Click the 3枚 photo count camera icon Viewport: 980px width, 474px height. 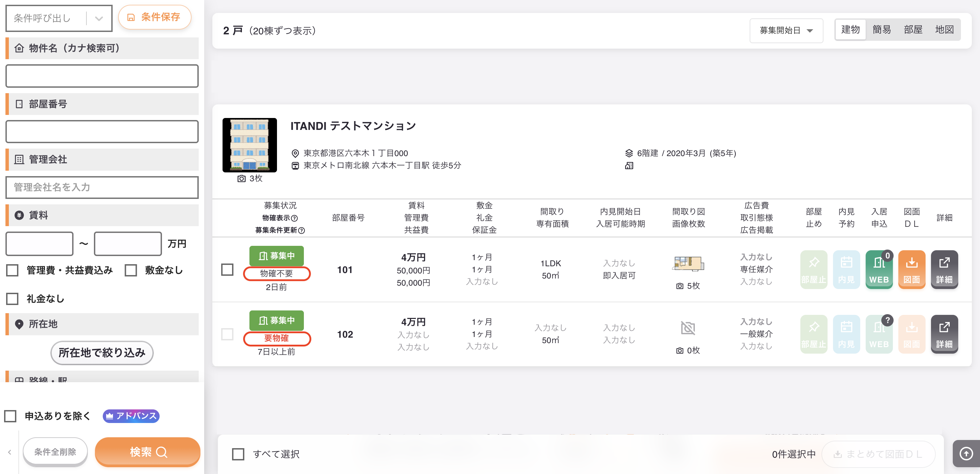pos(242,179)
